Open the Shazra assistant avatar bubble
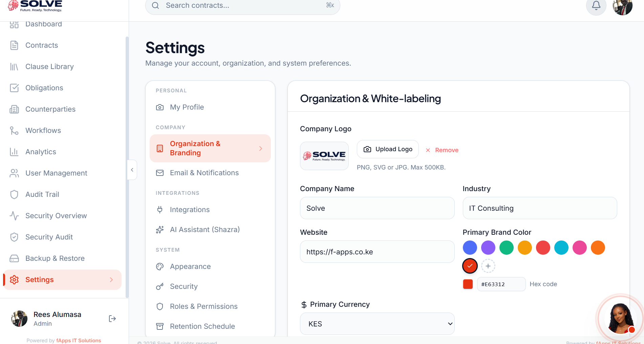The width and height of the screenshot is (644, 344). tap(620, 318)
